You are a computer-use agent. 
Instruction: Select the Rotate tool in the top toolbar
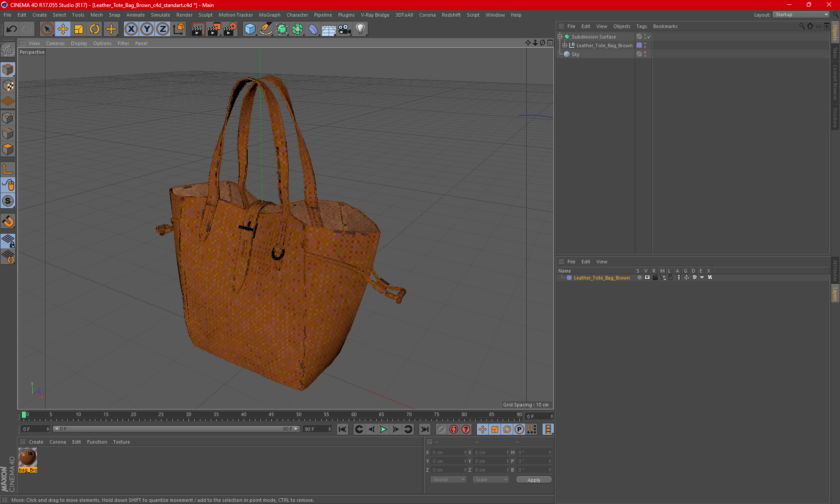click(94, 29)
